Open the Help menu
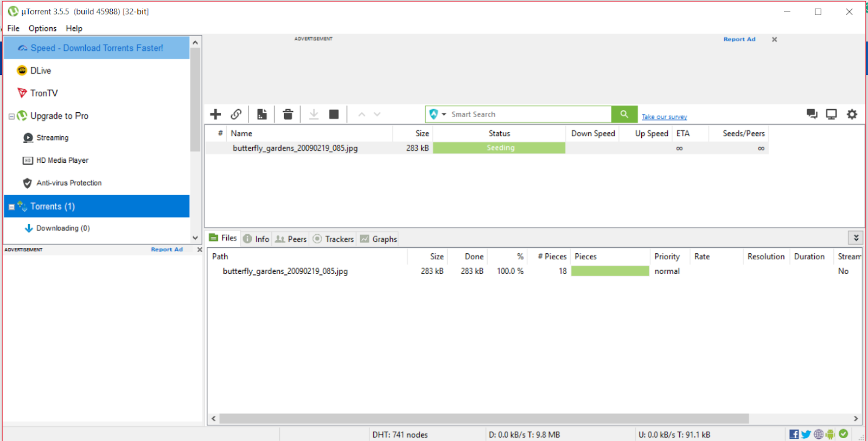 tap(74, 28)
